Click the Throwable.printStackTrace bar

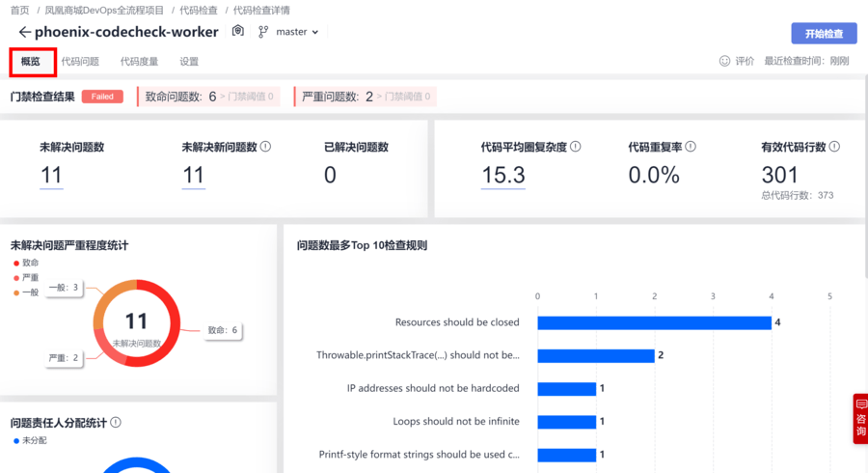596,355
